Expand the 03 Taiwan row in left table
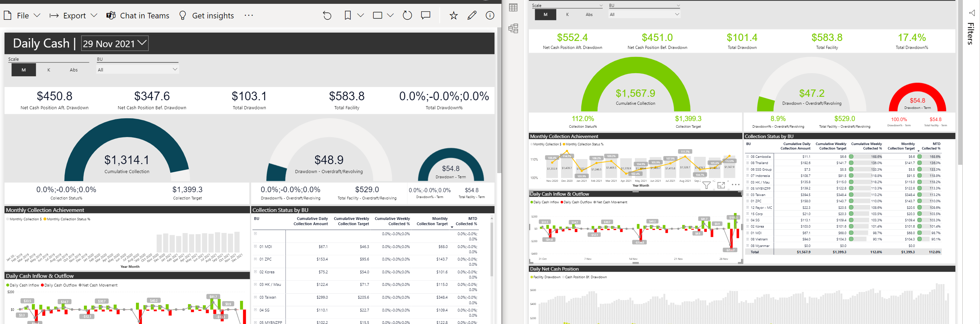 tap(256, 297)
